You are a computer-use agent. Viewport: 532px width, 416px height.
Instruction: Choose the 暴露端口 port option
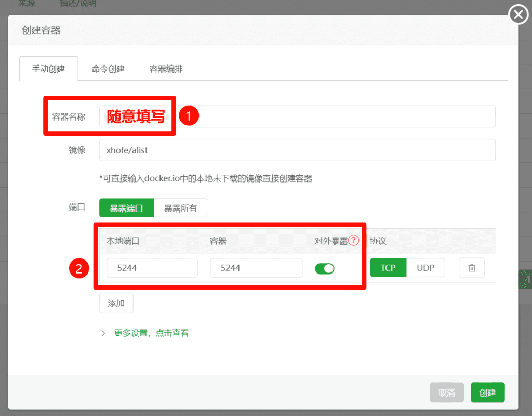tap(125, 207)
